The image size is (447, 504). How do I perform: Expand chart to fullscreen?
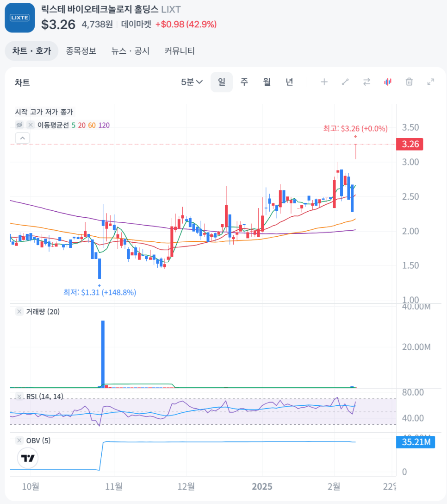click(x=431, y=82)
